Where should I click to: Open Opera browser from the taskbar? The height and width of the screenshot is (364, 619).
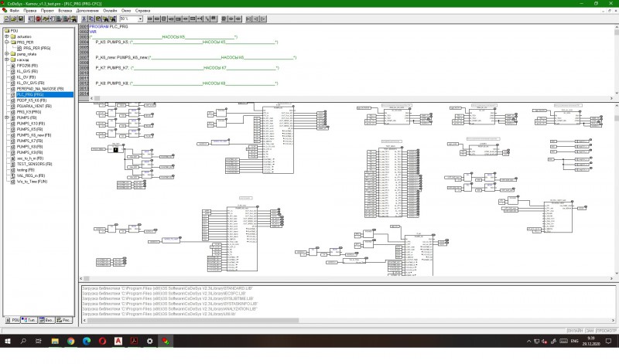(x=102, y=341)
